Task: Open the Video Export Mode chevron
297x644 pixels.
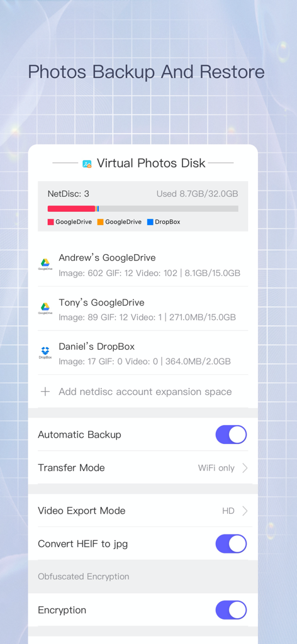Action: [245, 511]
